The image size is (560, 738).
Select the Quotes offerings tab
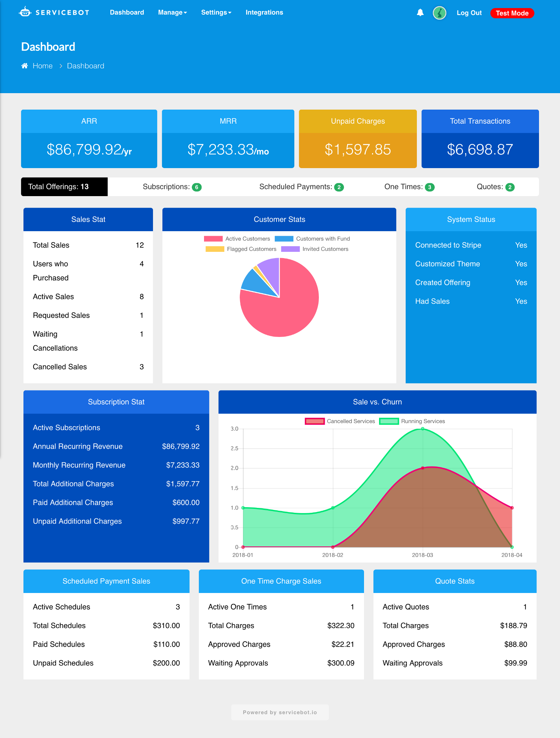tap(496, 187)
